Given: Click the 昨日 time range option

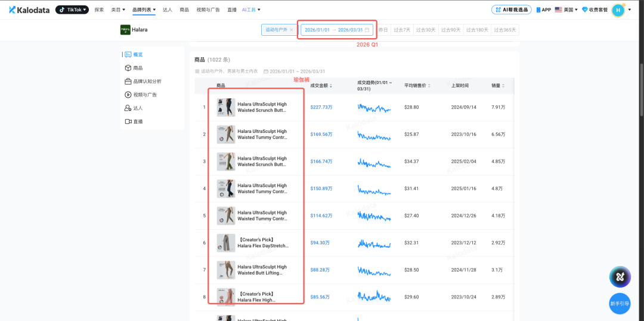Looking at the screenshot, I should click(383, 30).
